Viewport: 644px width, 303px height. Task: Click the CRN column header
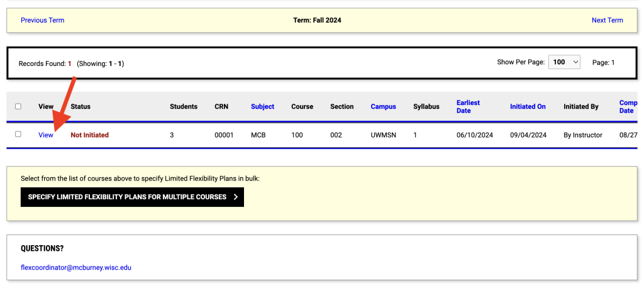[x=221, y=106]
